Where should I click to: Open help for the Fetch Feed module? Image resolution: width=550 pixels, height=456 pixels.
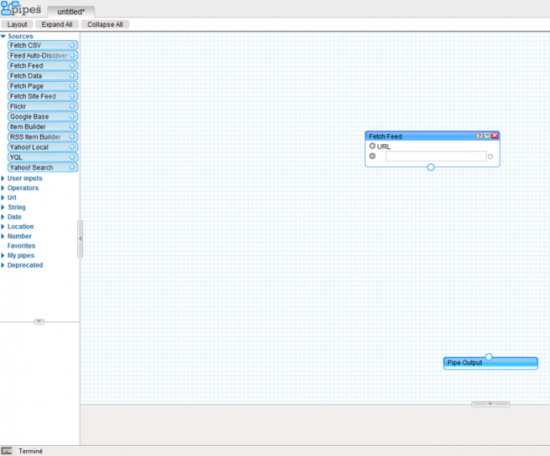click(x=479, y=136)
